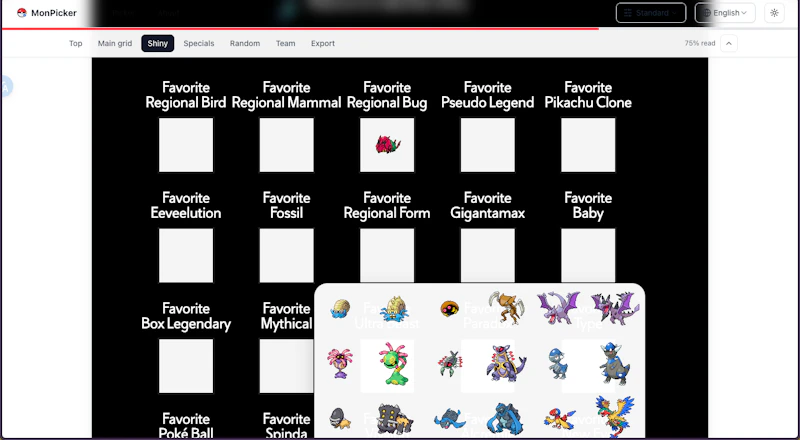
Task: Choose shiny Lileep in the popup
Action: point(340,363)
